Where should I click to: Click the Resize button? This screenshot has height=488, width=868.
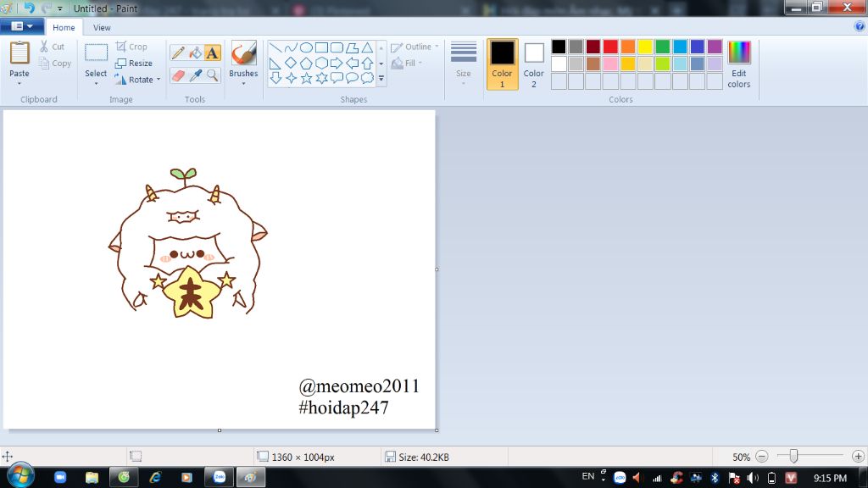click(133, 63)
